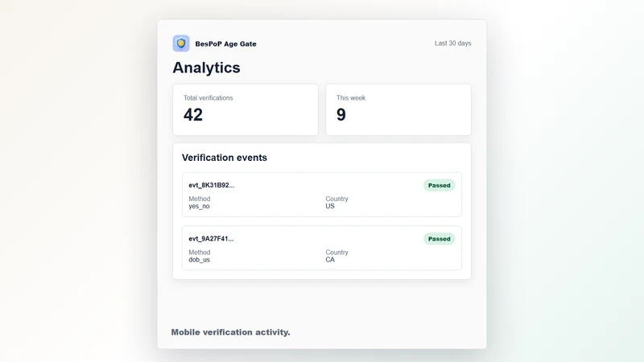Screen dimensions: 644x362
Task: Click Passed badge on evt_8K31B92 event
Action: pyautogui.click(x=439, y=186)
